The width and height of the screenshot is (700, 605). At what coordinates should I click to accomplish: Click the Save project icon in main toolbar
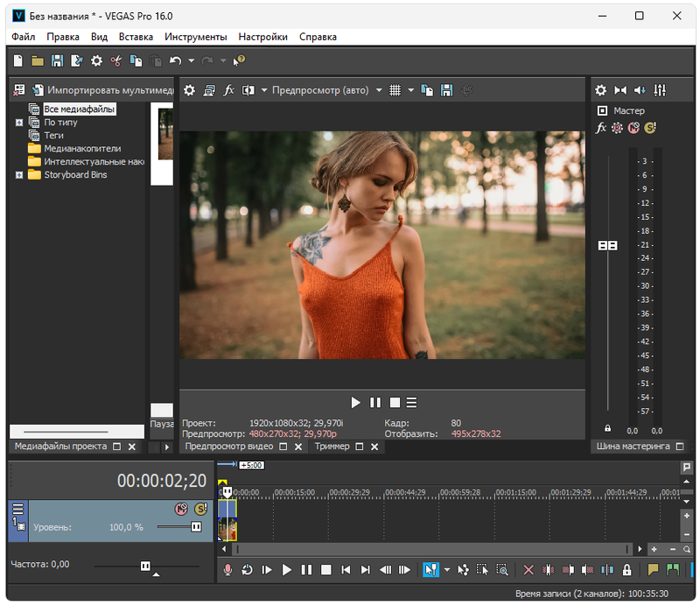click(57, 60)
